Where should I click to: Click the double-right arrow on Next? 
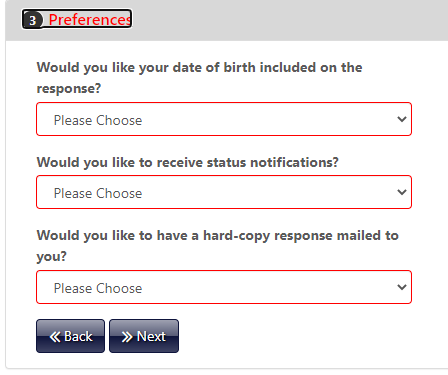click(x=127, y=337)
